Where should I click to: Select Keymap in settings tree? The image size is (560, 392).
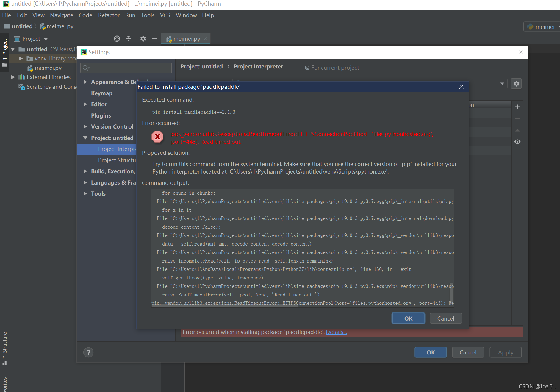[x=102, y=93]
